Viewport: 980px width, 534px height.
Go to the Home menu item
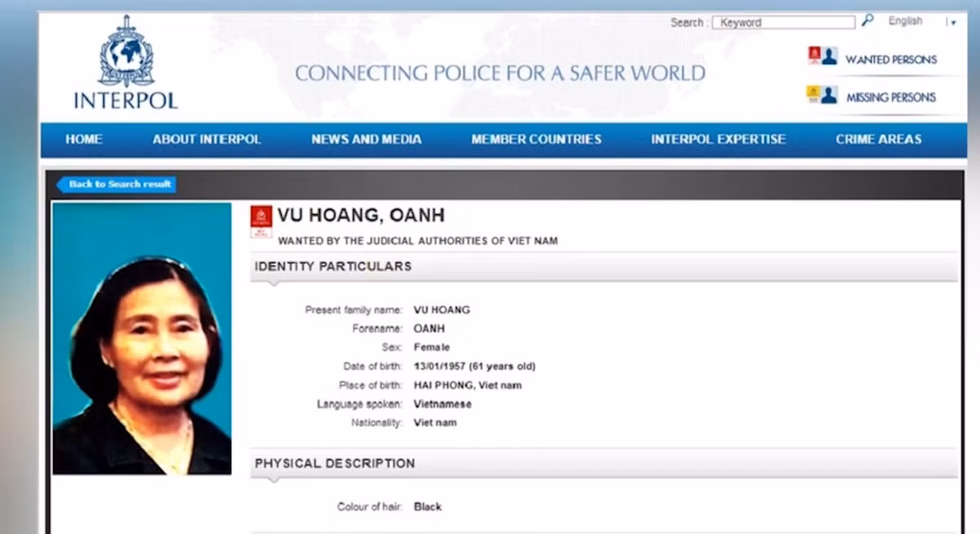(84, 140)
